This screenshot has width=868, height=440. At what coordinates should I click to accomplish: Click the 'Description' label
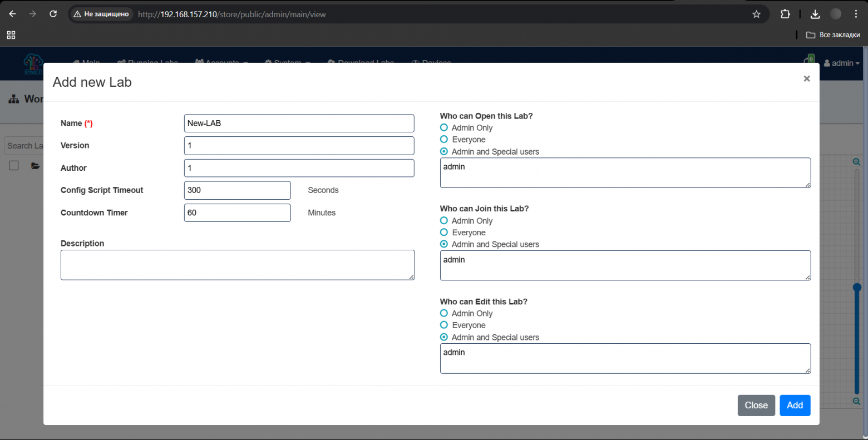pos(82,244)
